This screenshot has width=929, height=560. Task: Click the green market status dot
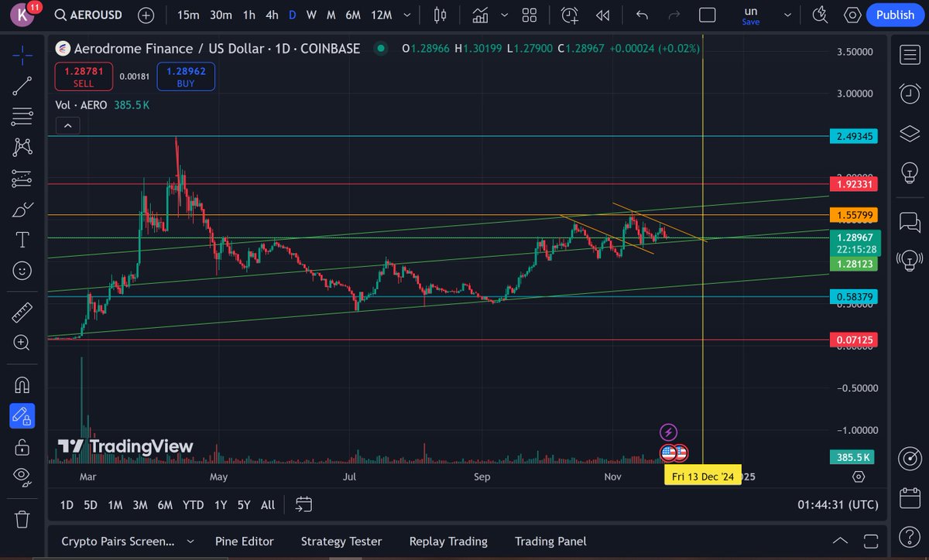point(380,49)
